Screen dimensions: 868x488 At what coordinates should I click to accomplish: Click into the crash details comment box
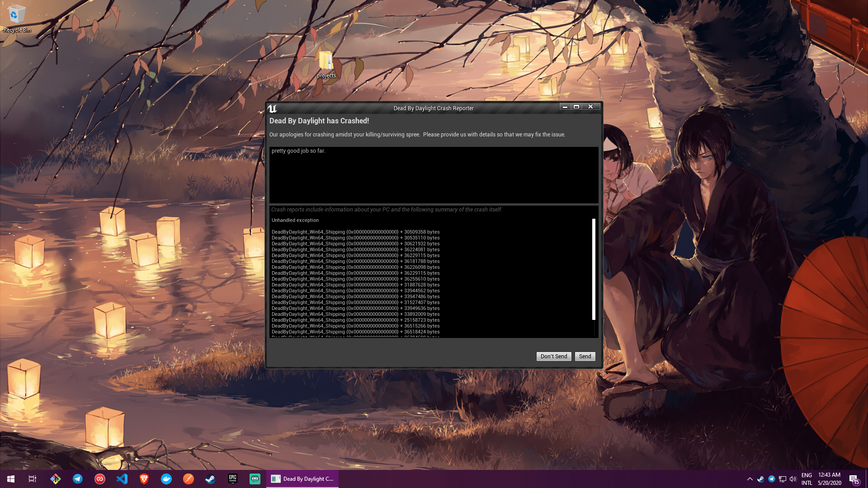click(x=434, y=175)
